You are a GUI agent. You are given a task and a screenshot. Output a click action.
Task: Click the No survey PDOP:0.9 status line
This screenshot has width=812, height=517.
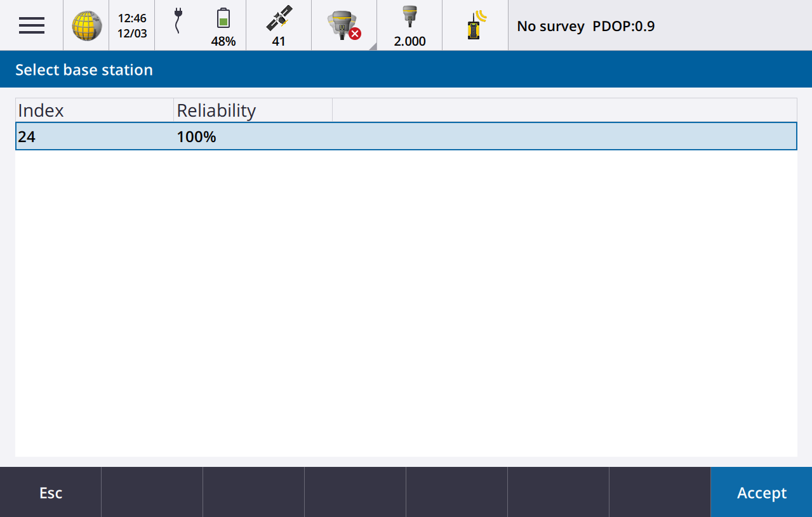click(x=585, y=27)
